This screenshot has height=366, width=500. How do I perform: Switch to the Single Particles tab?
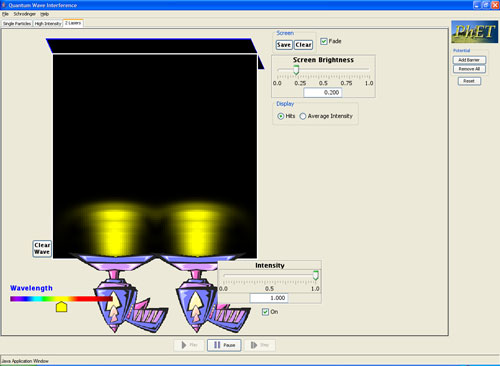point(17,24)
